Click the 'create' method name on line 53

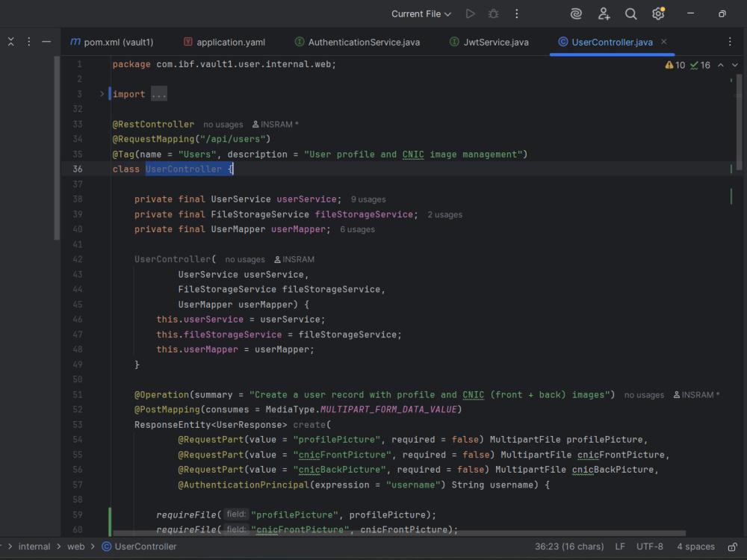click(309, 425)
